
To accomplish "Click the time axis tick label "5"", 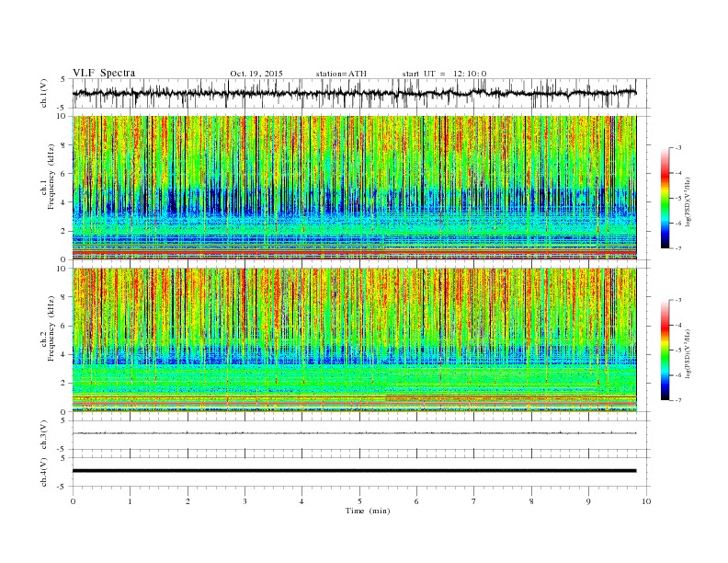I will pyautogui.click(x=359, y=501).
